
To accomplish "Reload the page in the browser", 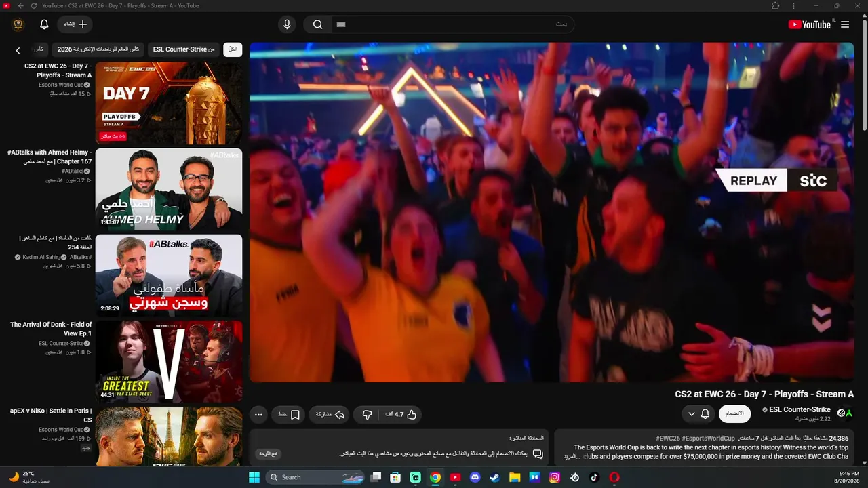I will point(34,6).
